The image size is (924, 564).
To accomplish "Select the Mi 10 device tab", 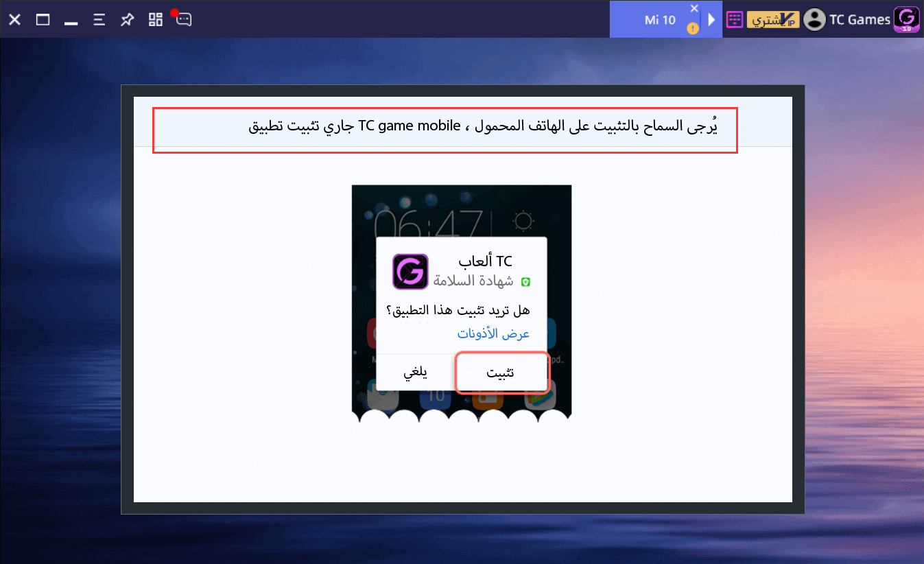I will pyautogui.click(x=659, y=20).
